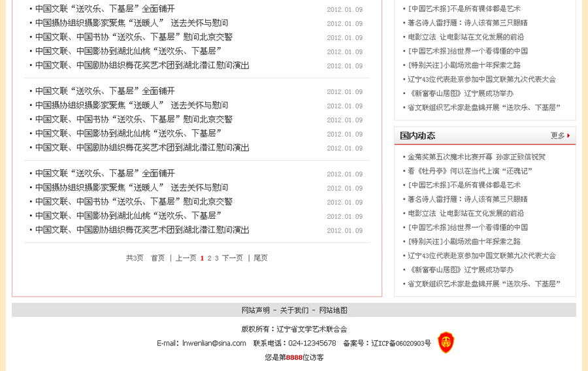
Task: Click 下一页 to view next page
Action: click(x=233, y=258)
